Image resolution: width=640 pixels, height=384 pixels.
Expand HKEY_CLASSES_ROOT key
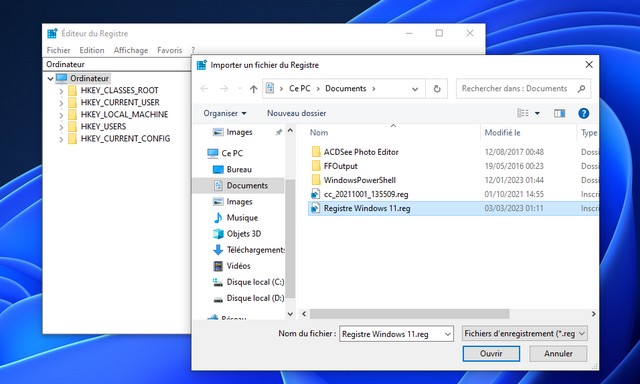click(x=61, y=91)
